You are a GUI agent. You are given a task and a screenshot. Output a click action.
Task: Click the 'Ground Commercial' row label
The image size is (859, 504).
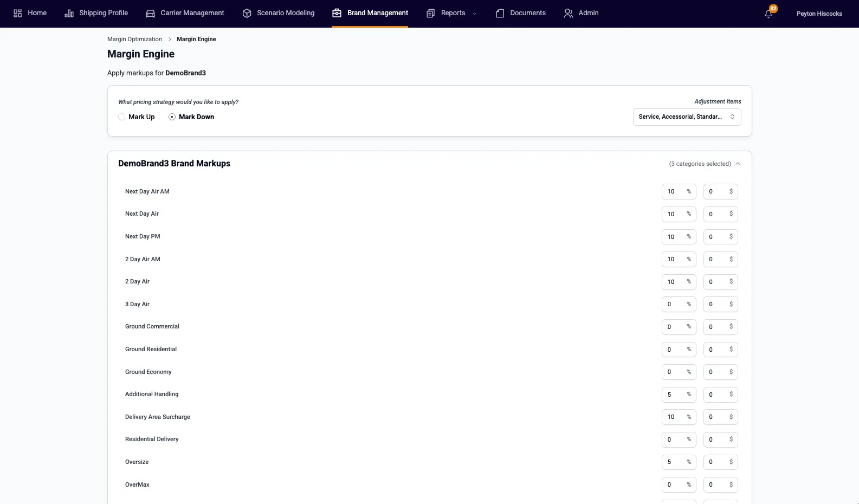tap(152, 326)
